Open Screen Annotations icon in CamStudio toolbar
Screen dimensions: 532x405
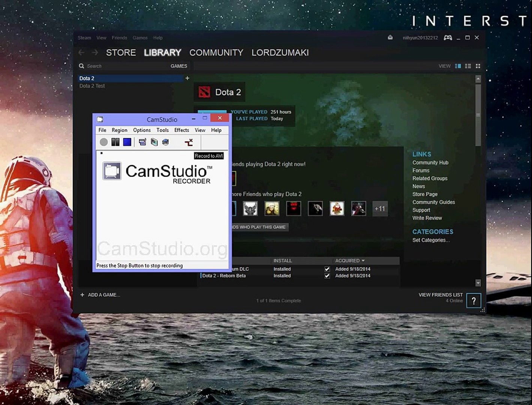pos(154,142)
